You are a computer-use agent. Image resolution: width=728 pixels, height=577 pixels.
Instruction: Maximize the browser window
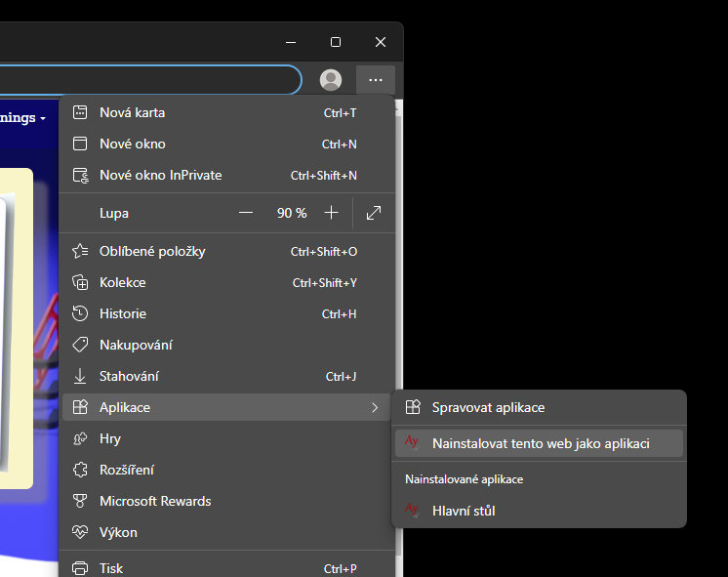pos(336,42)
